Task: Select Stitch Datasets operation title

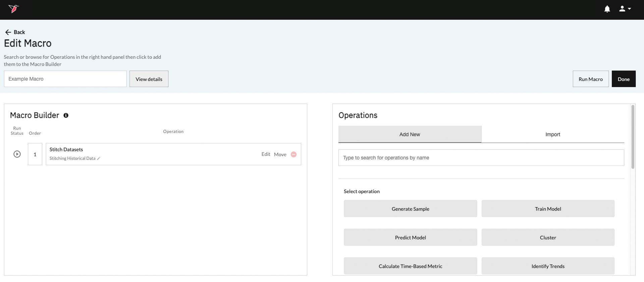Action: 66,149
